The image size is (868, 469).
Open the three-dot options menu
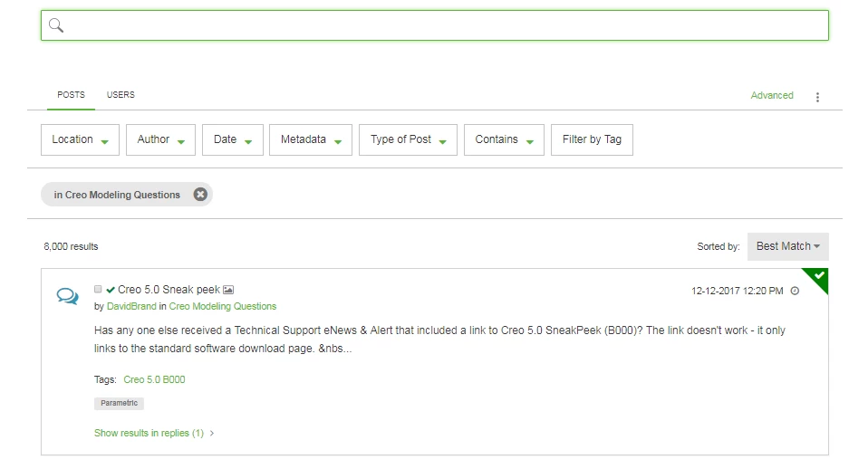[x=817, y=98]
